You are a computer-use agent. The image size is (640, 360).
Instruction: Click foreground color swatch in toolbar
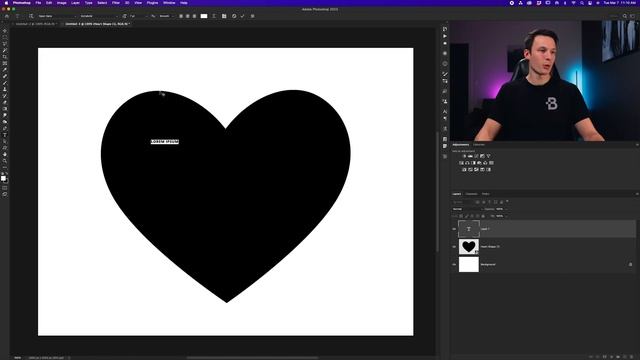pos(3,178)
